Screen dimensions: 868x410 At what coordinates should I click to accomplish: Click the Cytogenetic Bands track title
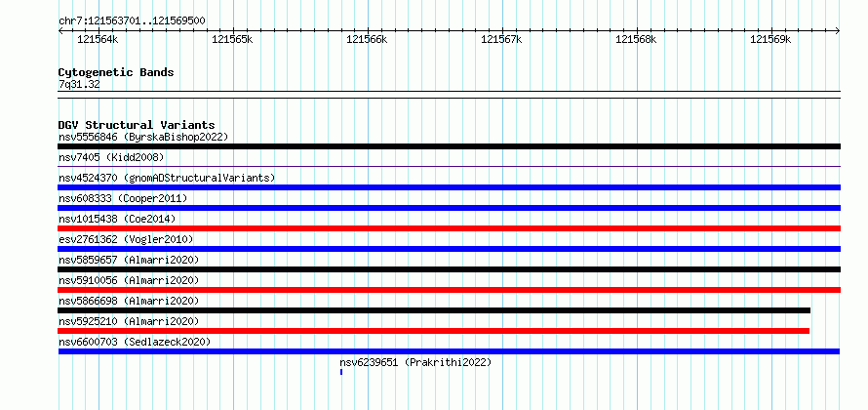(x=116, y=72)
